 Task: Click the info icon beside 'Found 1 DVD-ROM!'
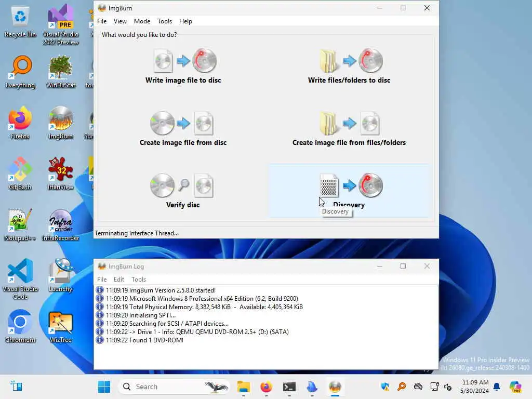pos(99,340)
